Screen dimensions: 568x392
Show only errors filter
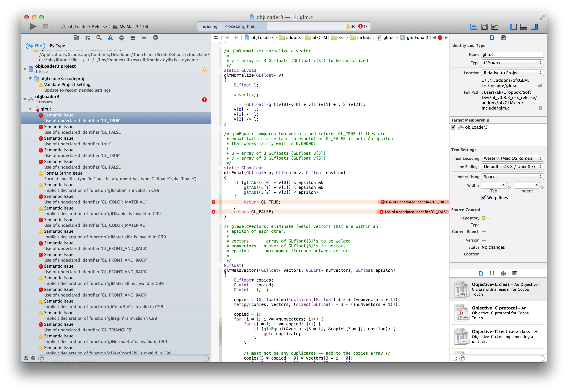(x=33, y=358)
